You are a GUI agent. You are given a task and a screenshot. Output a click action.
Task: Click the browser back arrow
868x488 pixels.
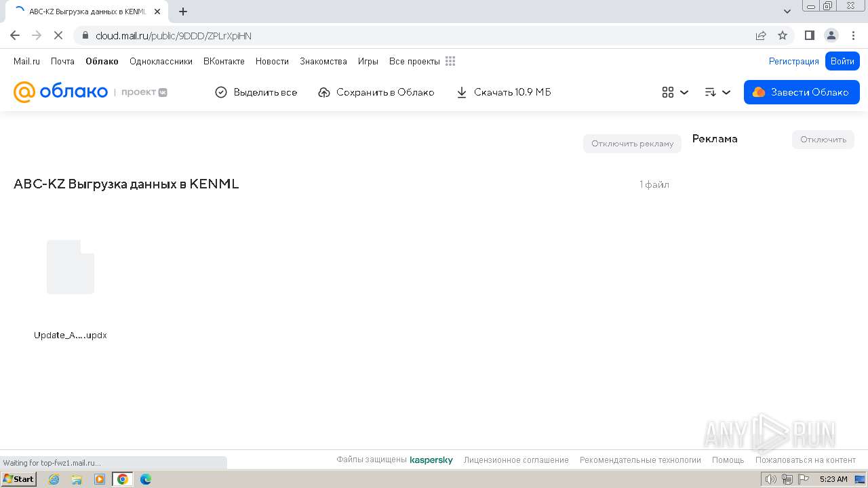[15, 35]
